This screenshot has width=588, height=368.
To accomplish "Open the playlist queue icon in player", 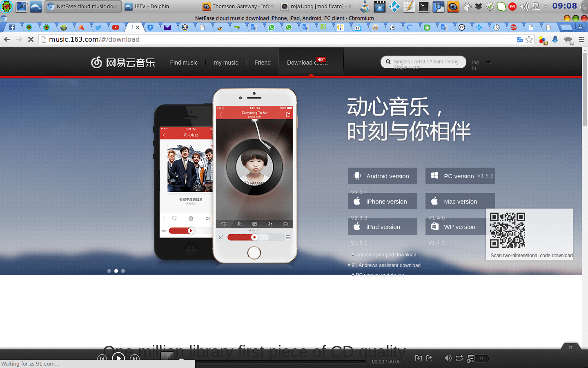I will [471, 359].
